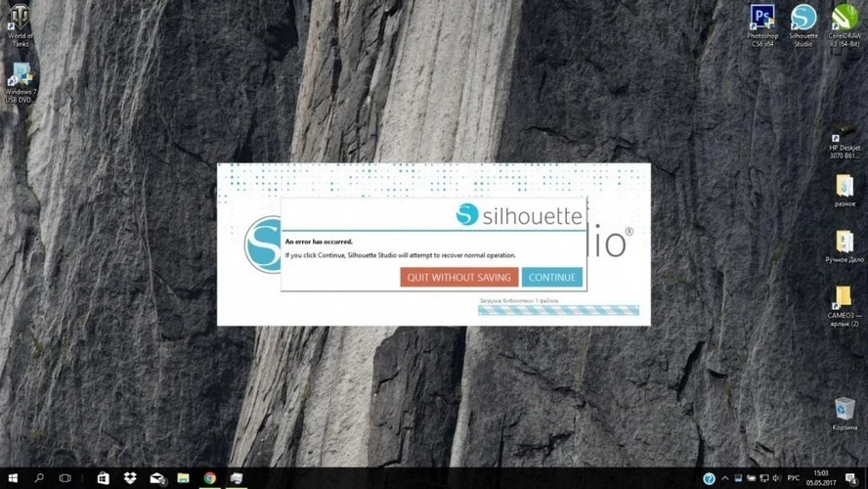Image resolution: width=868 pixels, height=489 pixels.
Task: Select the Recycle Bin (Корзина) icon
Action: pyautogui.click(x=845, y=408)
